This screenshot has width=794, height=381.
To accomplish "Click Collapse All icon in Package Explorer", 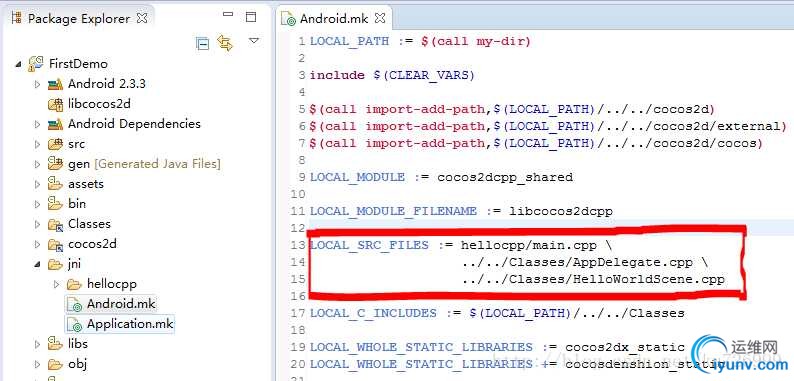I will (x=203, y=44).
